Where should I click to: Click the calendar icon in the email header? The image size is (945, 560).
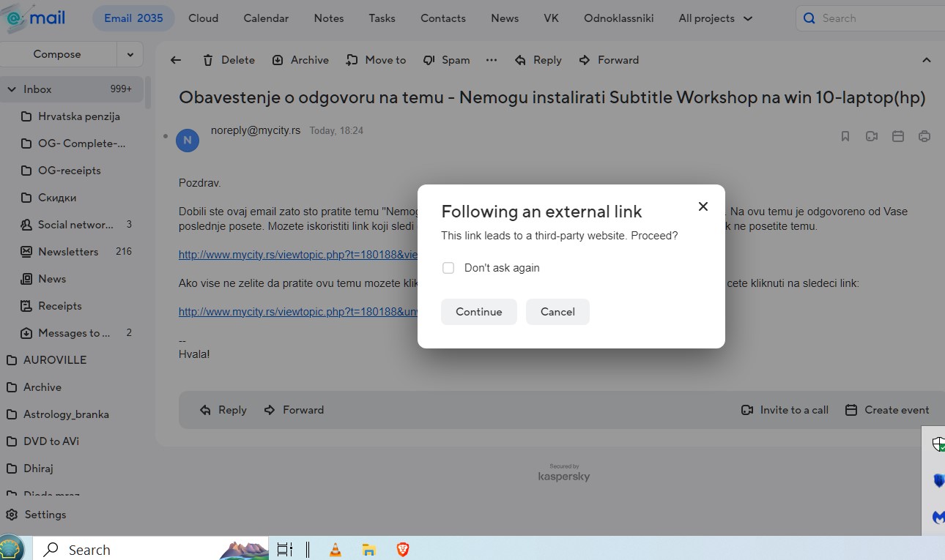[898, 136]
